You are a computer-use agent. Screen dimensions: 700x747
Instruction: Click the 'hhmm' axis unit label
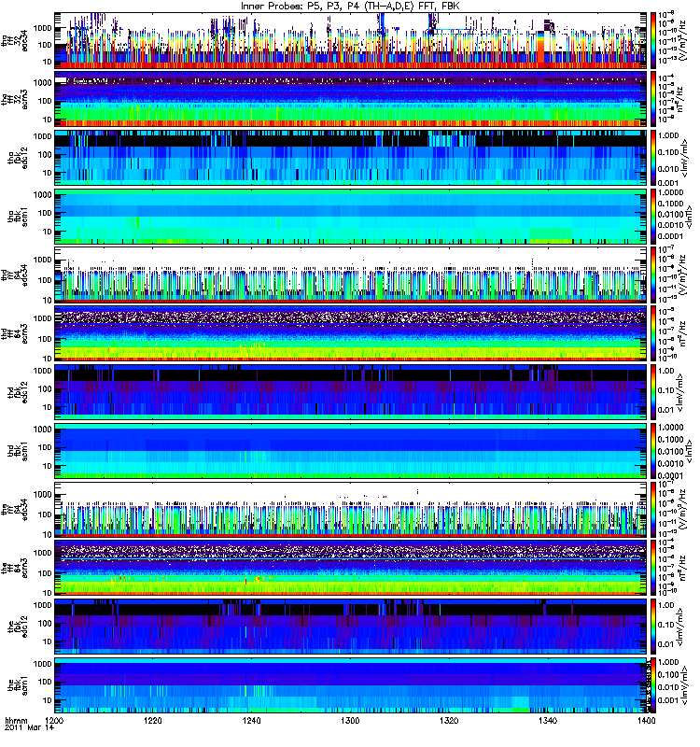click(16, 720)
